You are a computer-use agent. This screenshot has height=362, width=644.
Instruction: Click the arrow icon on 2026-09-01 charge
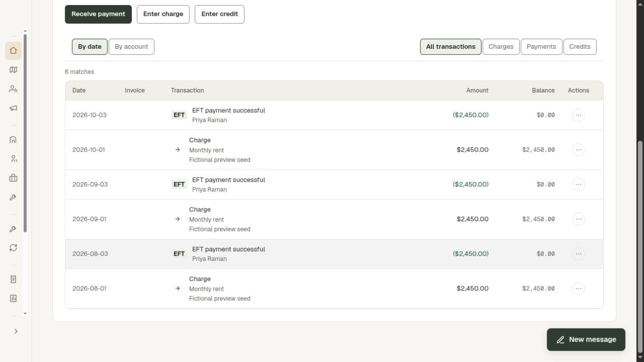tap(177, 219)
